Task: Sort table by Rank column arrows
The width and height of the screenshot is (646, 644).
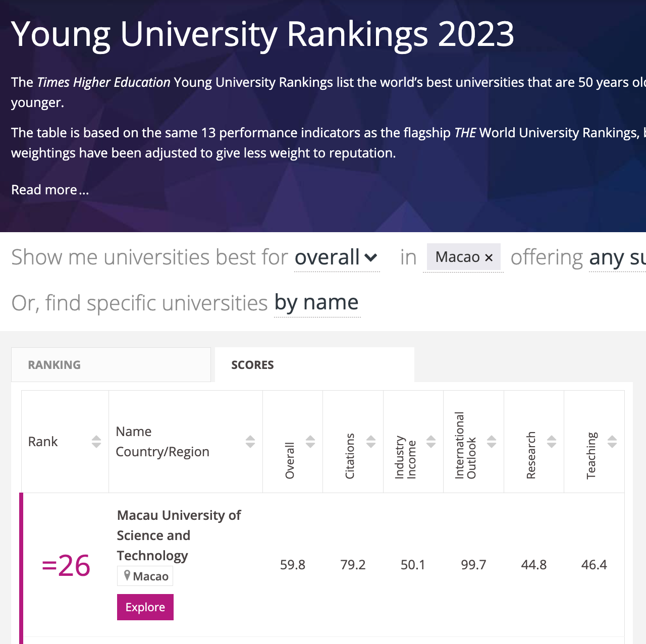Action: [x=96, y=442]
